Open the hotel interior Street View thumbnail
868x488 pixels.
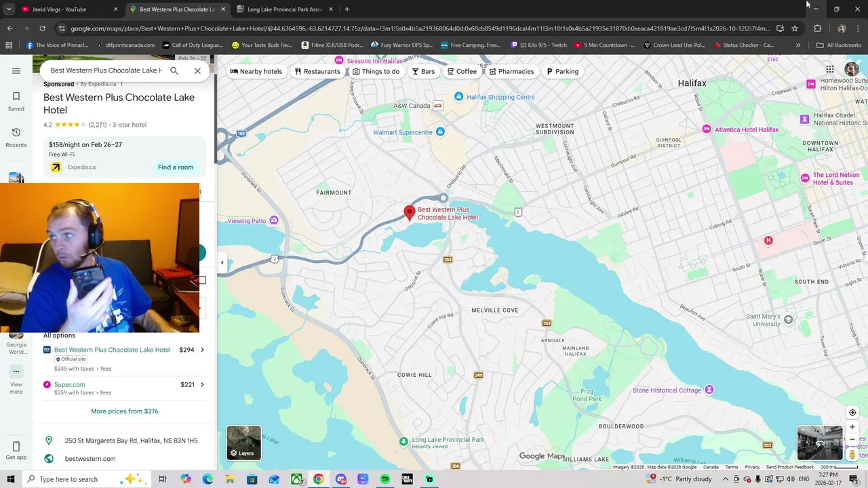tap(820, 443)
